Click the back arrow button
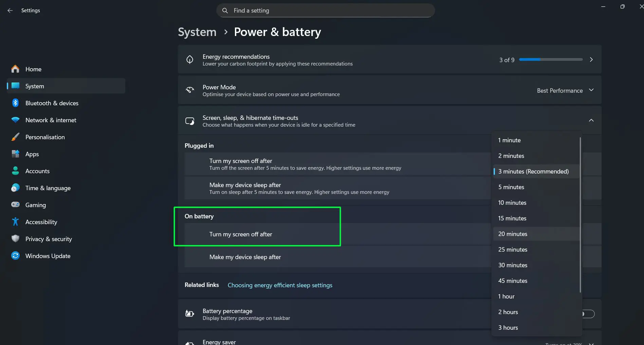 point(10,10)
